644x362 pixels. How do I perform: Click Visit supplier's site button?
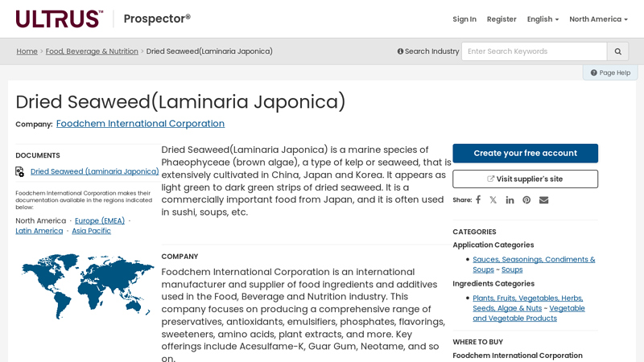(x=525, y=179)
